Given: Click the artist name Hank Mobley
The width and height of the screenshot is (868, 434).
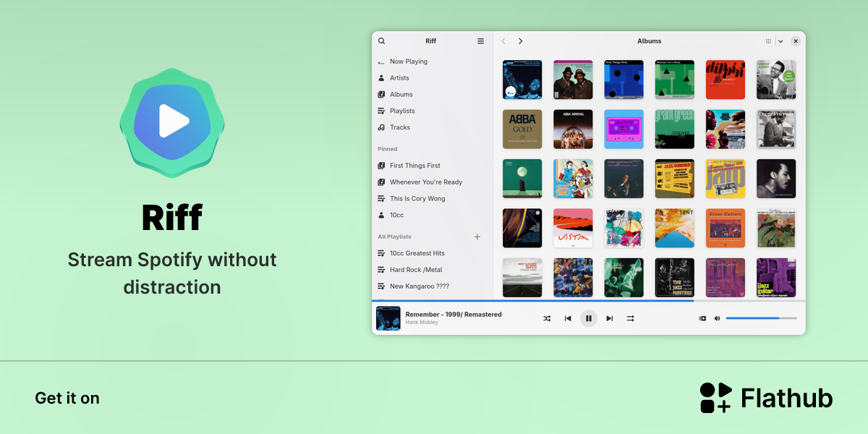Looking at the screenshot, I should (422, 323).
